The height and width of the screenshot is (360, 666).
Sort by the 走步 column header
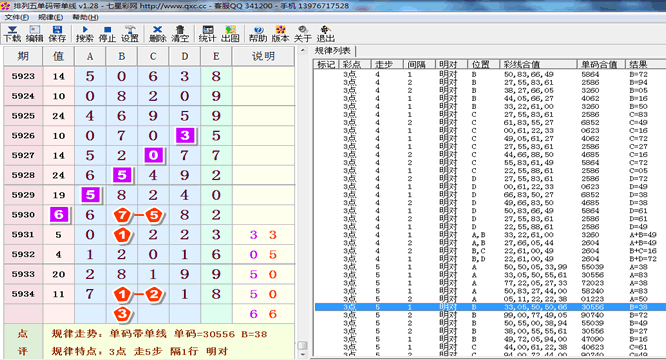(x=386, y=65)
